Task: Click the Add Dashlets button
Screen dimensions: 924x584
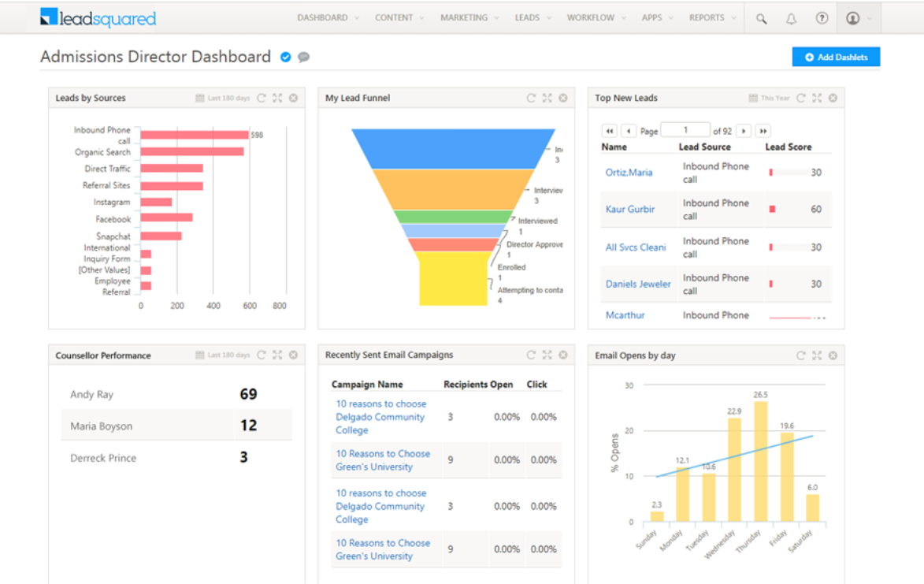Action: [835, 56]
